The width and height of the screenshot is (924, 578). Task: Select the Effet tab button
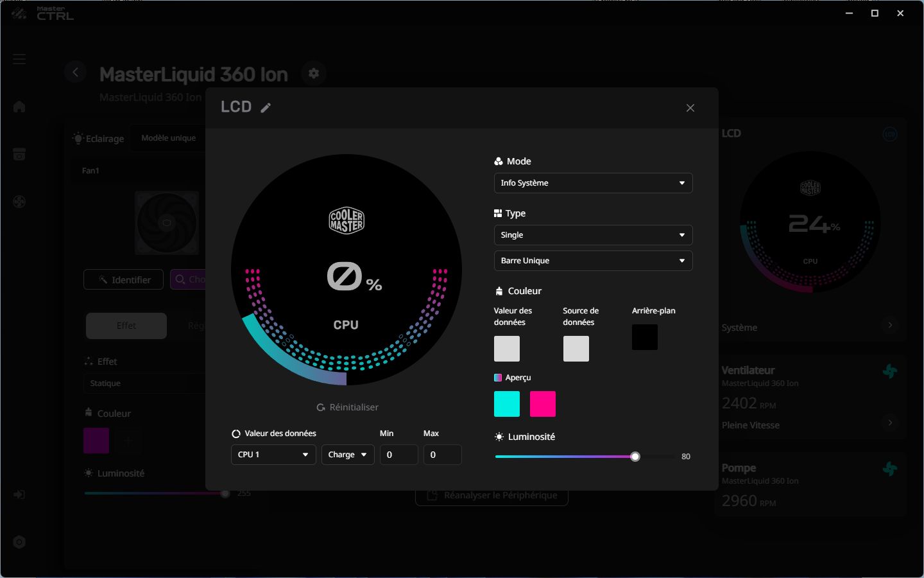pos(126,326)
